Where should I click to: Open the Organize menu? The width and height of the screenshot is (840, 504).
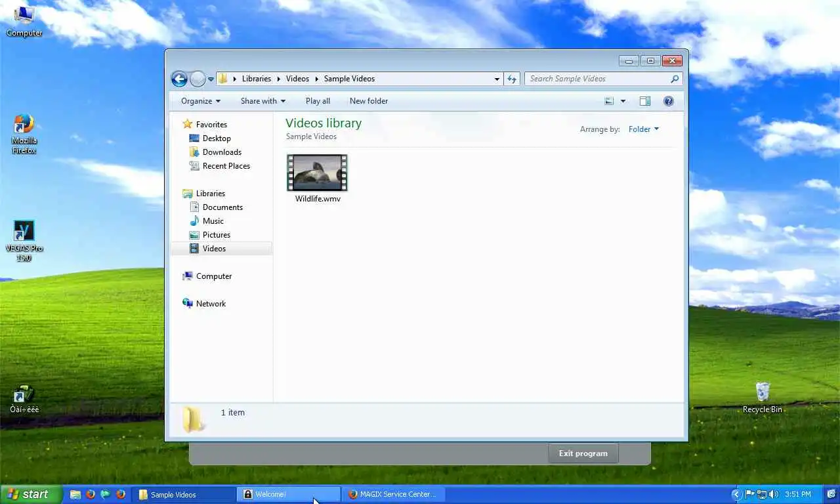(201, 101)
